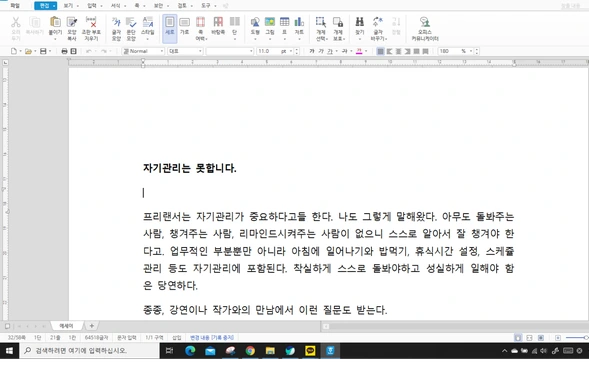Image resolution: width=589 pixels, height=369 pixels.
Task: Toggle bold (가) formatting
Action: click(312, 51)
